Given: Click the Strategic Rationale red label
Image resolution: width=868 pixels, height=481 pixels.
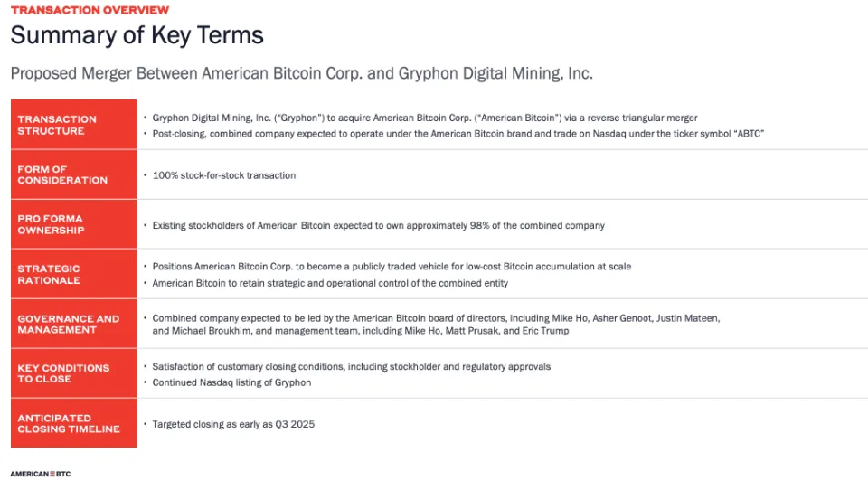Looking at the screenshot, I should coord(73,274).
